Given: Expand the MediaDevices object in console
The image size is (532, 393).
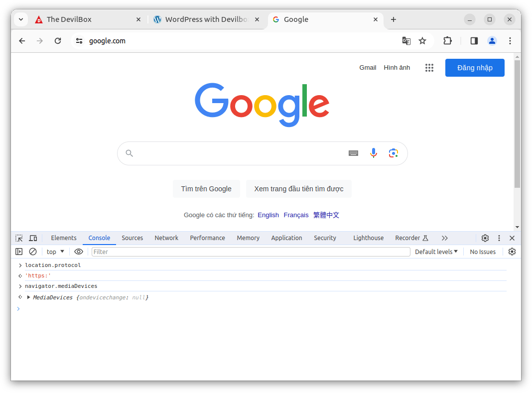Looking at the screenshot, I should click(29, 297).
